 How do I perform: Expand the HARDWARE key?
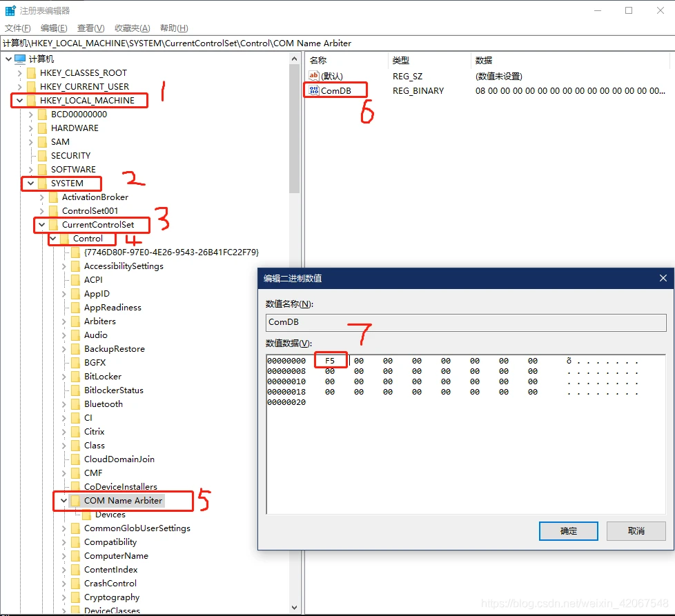(x=31, y=128)
